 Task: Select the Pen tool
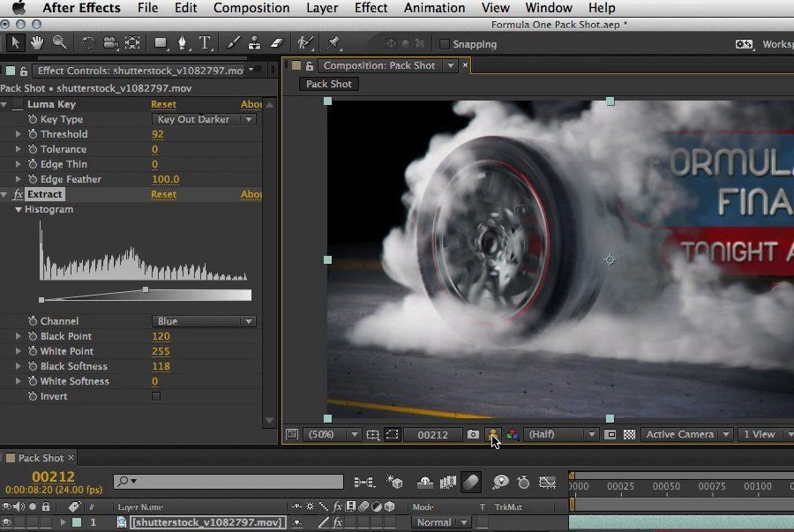pyautogui.click(x=183, y=42)
